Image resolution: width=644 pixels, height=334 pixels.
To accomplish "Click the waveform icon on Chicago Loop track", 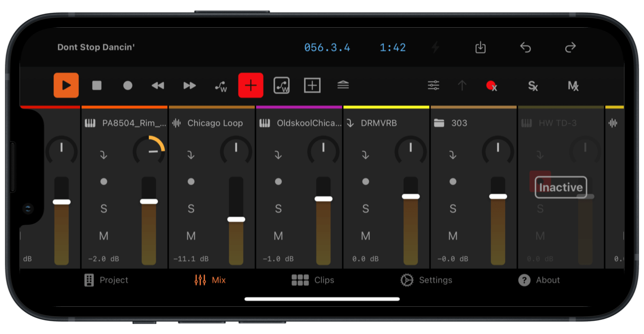I will click(x=177, y=123).
